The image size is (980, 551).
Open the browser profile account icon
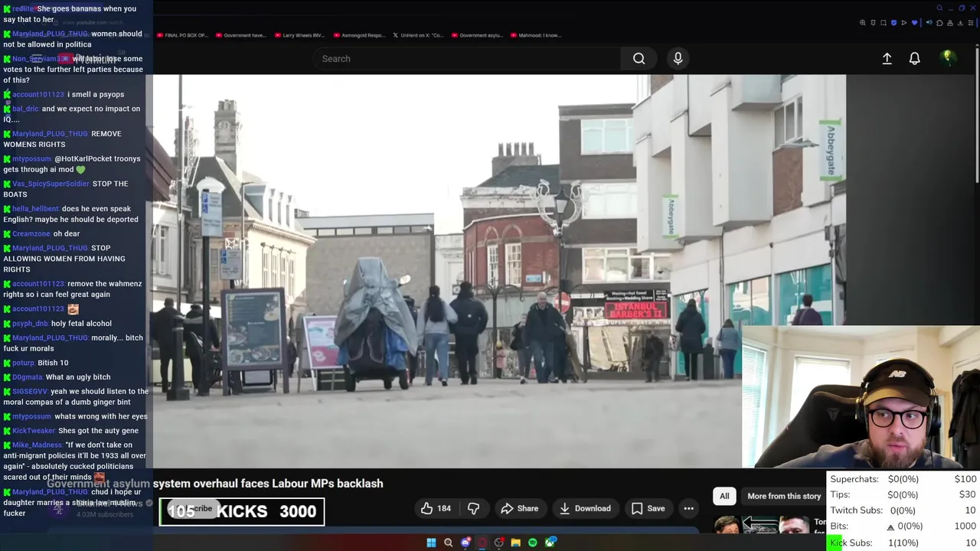pyautogui.click(x=950, y=23)
